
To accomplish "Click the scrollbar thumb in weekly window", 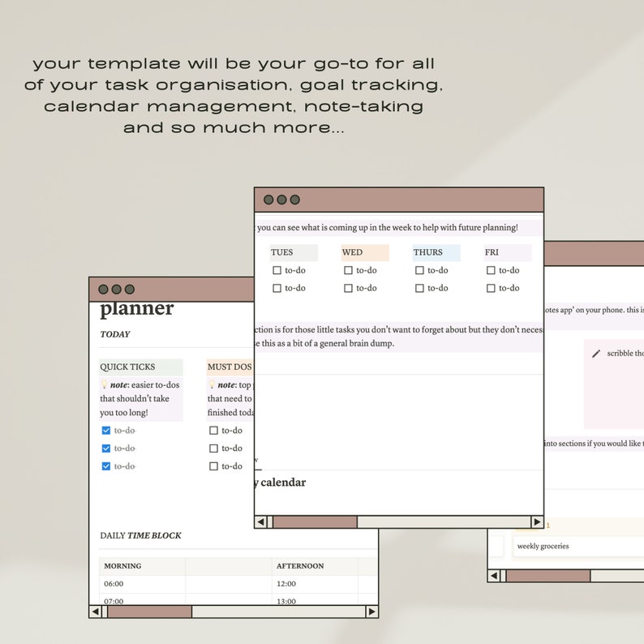I will coord(315,522).
